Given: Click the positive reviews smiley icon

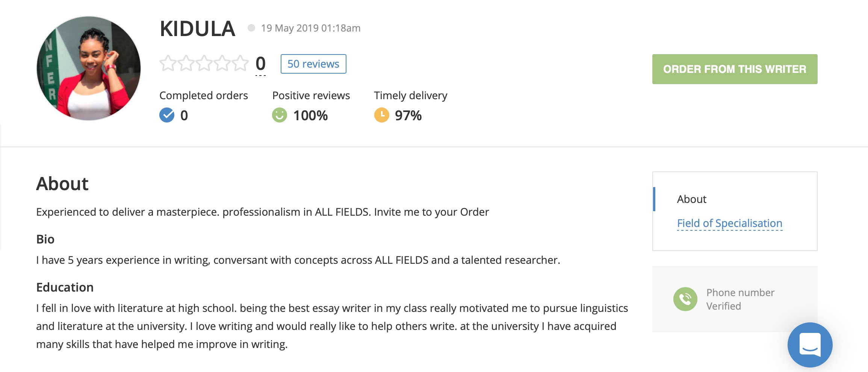Looking at the screenshot, I should tap(279, 115).
